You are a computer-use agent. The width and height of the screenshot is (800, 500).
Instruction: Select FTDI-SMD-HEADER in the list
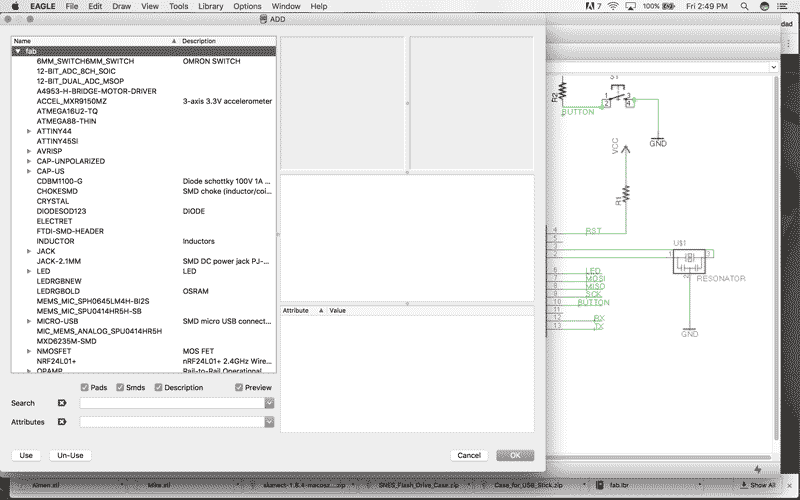[70, 231]
